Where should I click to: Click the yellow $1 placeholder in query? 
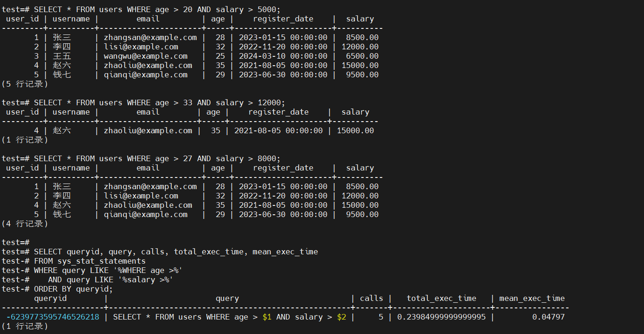pos(267,317)
